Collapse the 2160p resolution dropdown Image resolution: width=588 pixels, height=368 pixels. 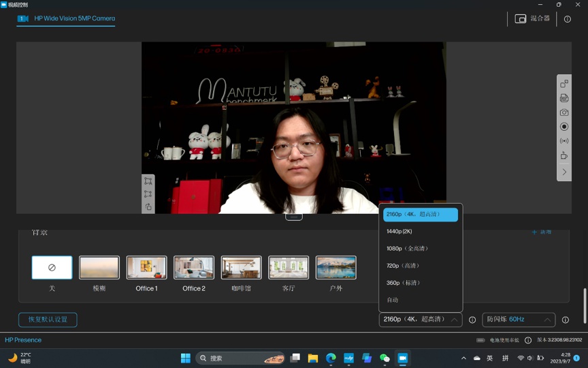point(421,320)
